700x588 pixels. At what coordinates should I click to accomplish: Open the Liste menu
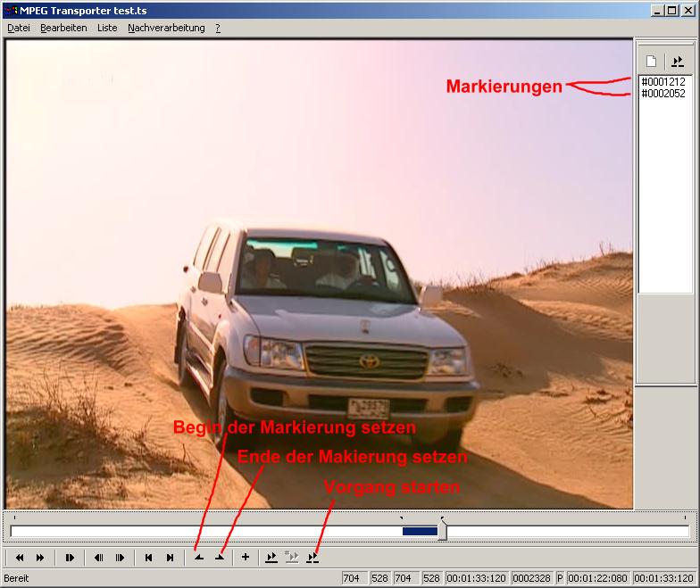[107, 28]
